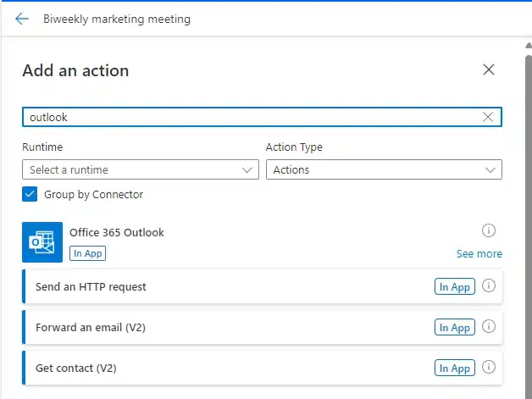Click In App badge on Send an HTTP request
Image resolution: width=532 pixels, height=399 pixels.
[x=455, y=286]
